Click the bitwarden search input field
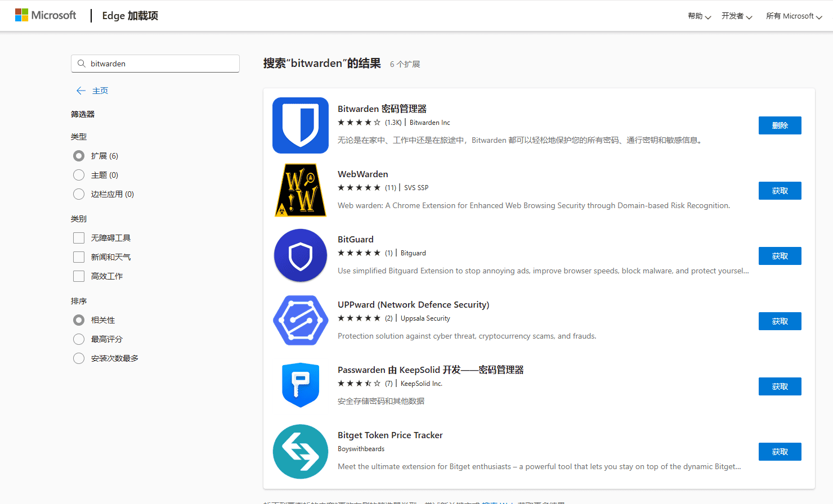833x504 pixels. pos(155,64)
